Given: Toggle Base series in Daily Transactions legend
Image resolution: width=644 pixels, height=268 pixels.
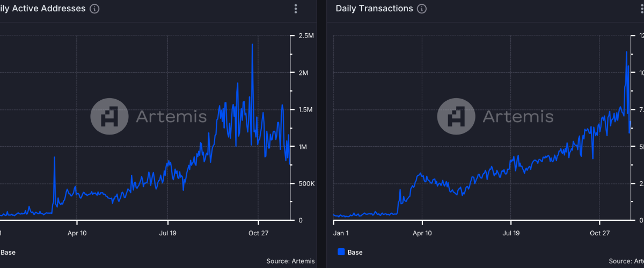Looking at the screenshot, I should coord(355,252).
